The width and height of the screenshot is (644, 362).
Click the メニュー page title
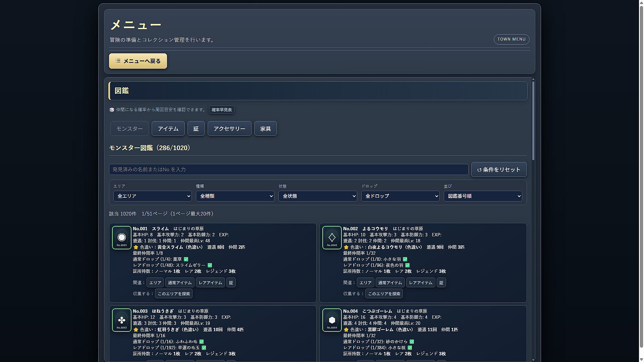(136, 25)
